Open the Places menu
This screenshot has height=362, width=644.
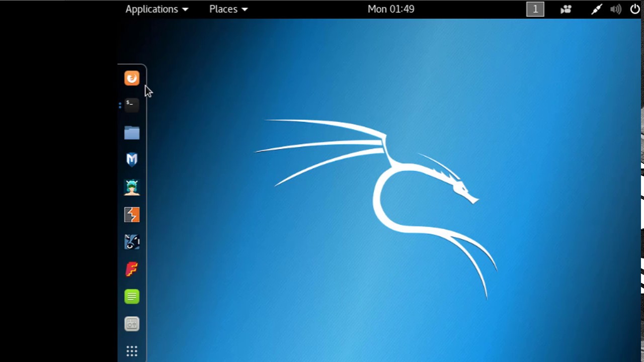[x=228, y=9]
